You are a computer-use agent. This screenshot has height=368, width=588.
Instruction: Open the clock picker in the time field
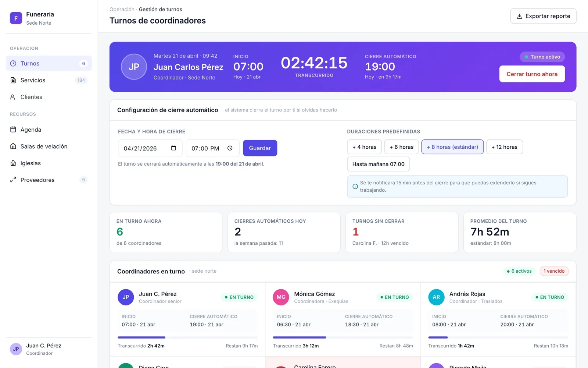pyautogui.click(x=230, y=148)
